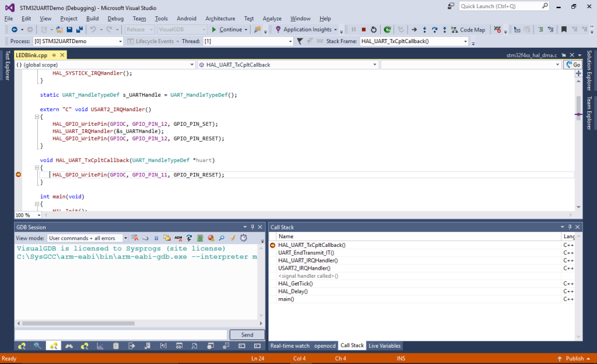The height and width of the screenshot is (364, 597).
Task: Click the Stop Debugging red square icon
Action: pos(364,30)
